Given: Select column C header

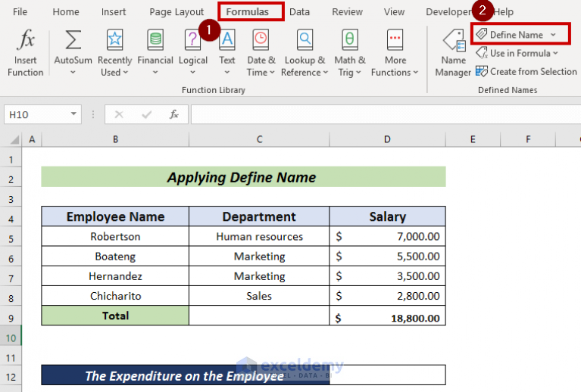Looking at the screenshot, I should click(x=259, y=139).
